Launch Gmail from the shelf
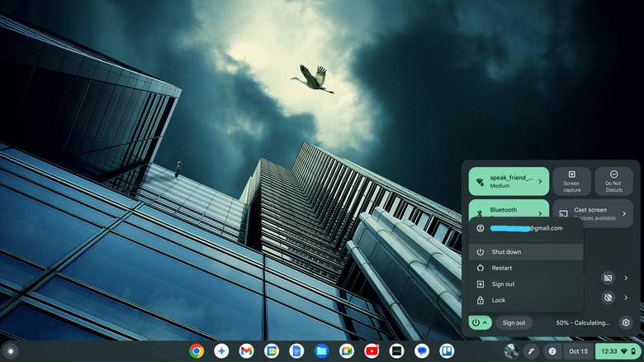644x362 pixels. point(246,351)
